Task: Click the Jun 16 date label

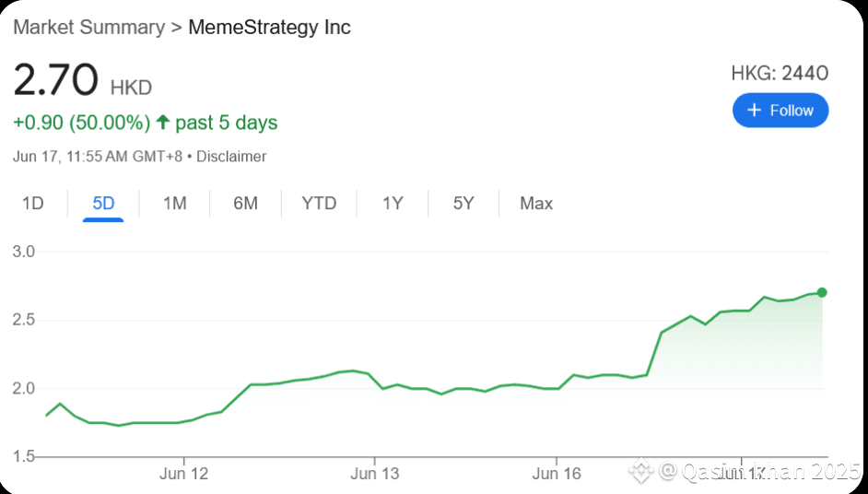Action: click(x=557, y=474)
